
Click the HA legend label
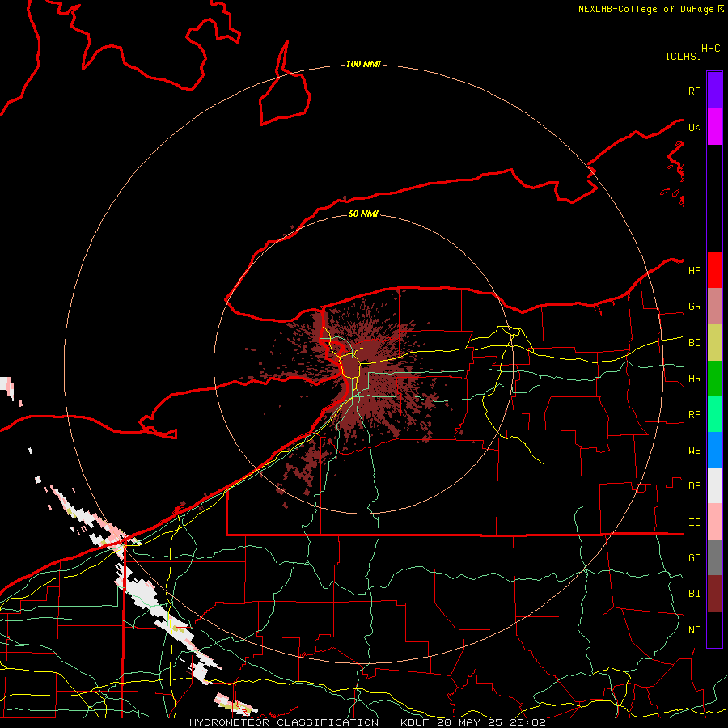(x=694, y=271)
